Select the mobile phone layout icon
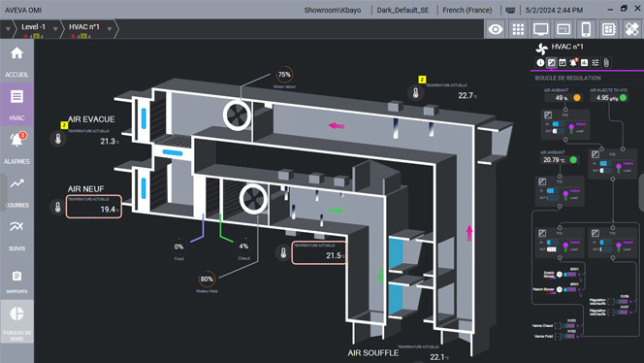 586,29
